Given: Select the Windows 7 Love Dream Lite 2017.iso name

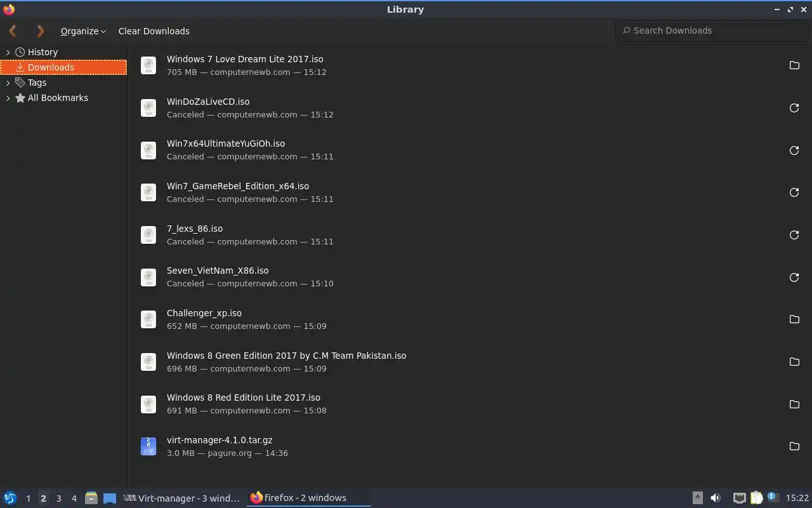Looking at the screenshot, I should [245, 59].
